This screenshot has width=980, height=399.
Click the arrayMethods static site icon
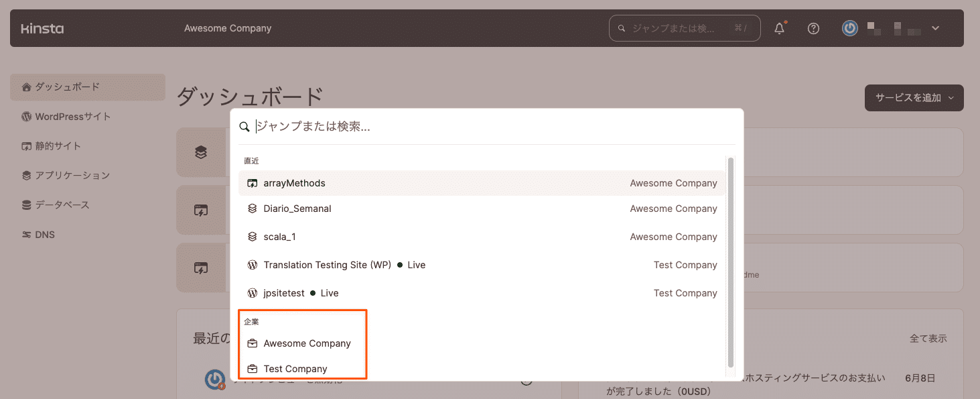[x=253, y=183]
